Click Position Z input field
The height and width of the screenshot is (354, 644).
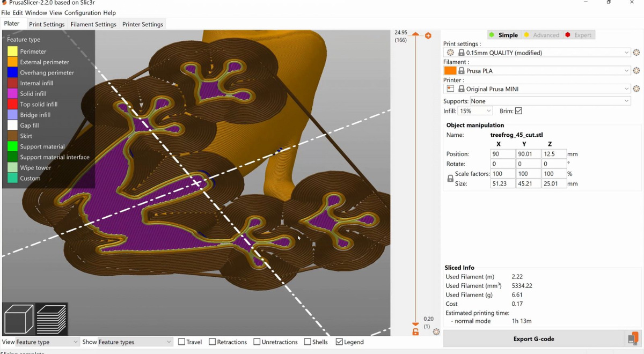554,154
